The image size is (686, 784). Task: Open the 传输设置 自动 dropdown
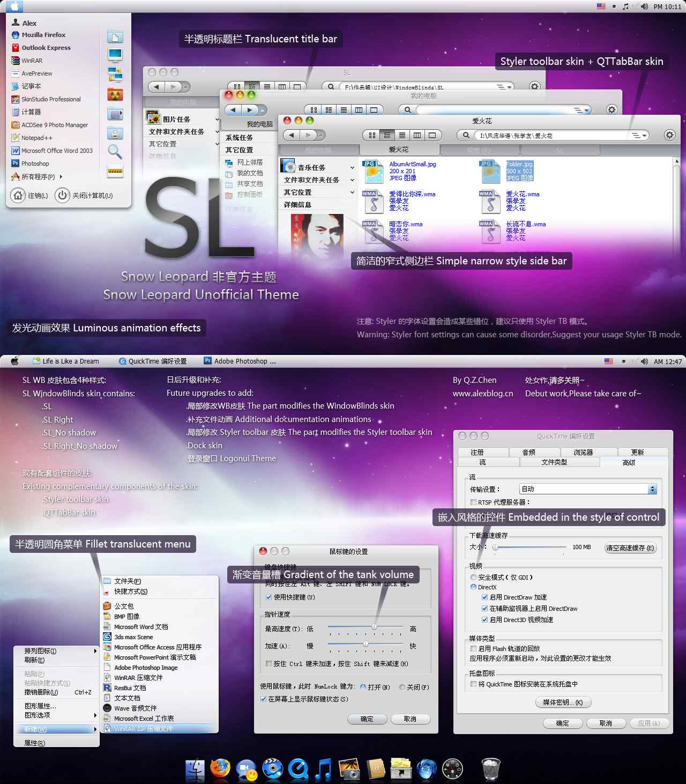tap(588, 489)
